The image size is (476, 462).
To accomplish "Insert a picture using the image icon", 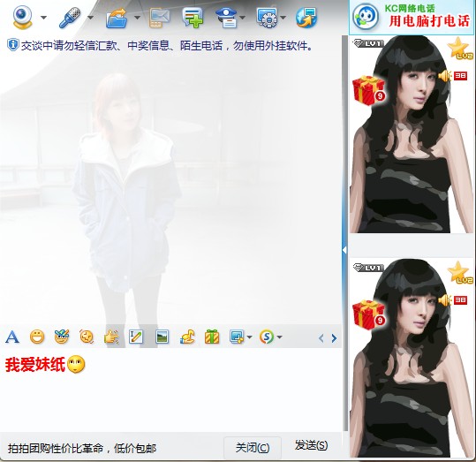I will tap(162, 337).
